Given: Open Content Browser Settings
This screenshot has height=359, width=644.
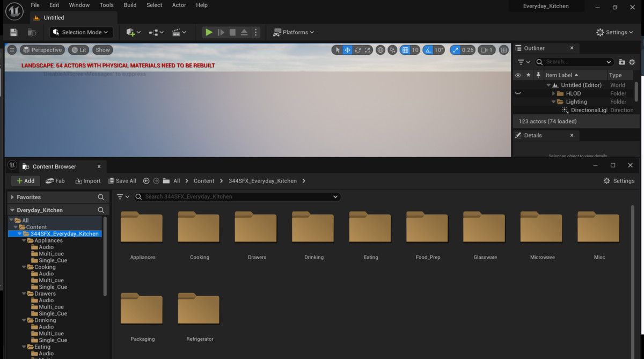Looking at the screenshot, I should pyautogui.click(x=619, y=181).
